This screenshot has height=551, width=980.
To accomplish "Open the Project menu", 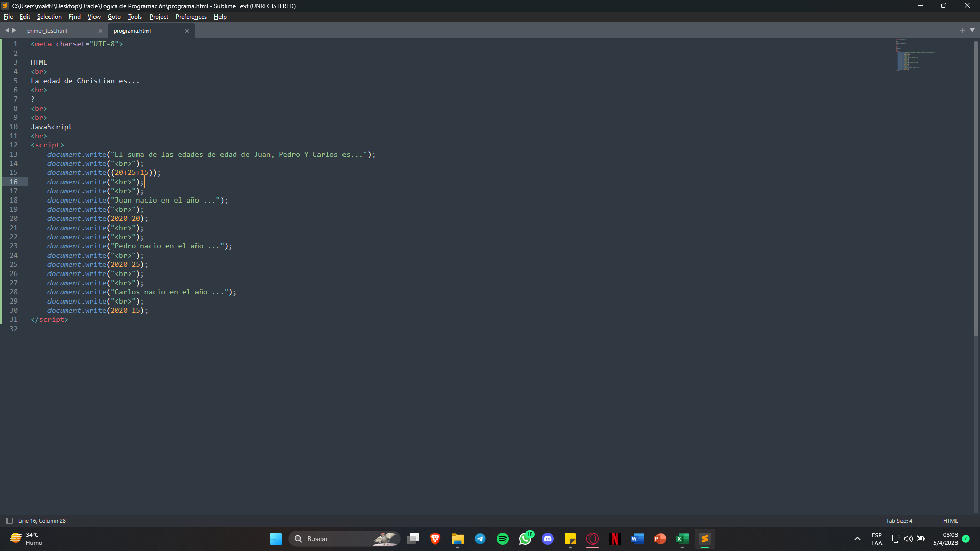I will coord(159,17).
